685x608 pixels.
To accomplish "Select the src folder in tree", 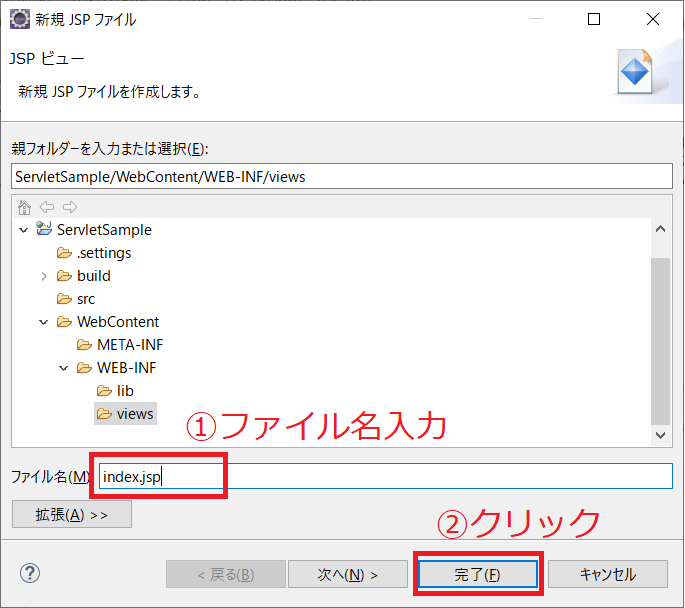I will coord(86,299).
